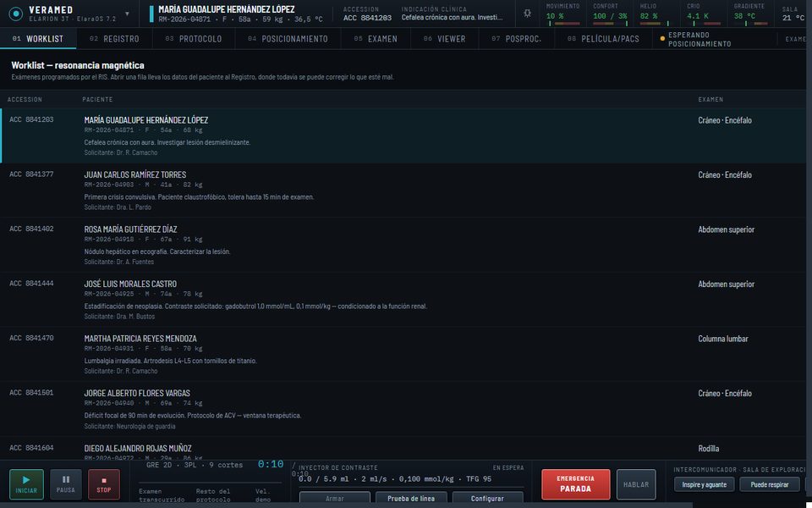Go to the 03 Protocolo tab

[x=194, y=39]
